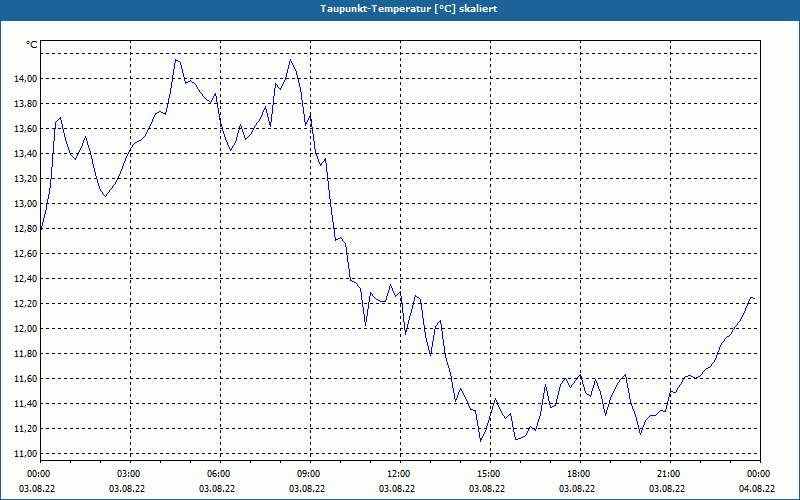Click the curve peak near 04:30
This screenshot has width=800, height=500.
pyautogui.click(x=176, y=60)
